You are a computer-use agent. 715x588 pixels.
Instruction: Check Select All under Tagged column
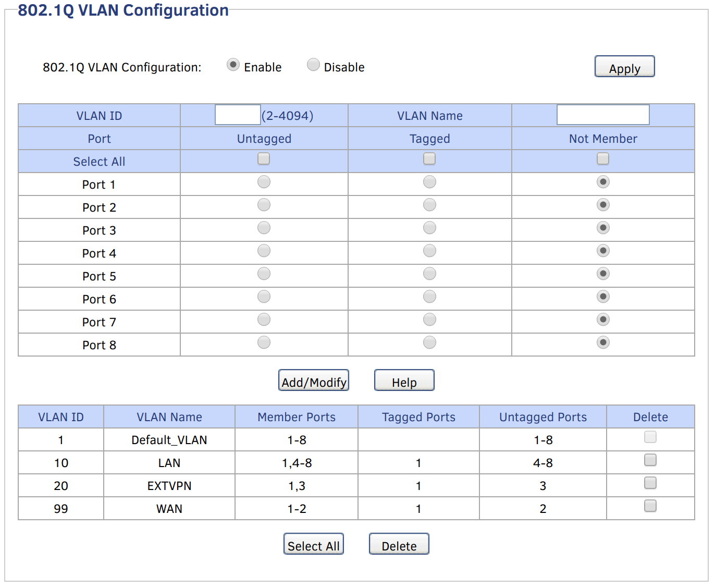429,158
